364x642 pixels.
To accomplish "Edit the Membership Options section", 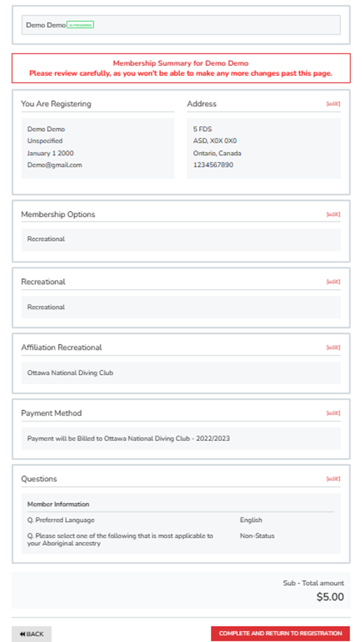I will point(333,215).
